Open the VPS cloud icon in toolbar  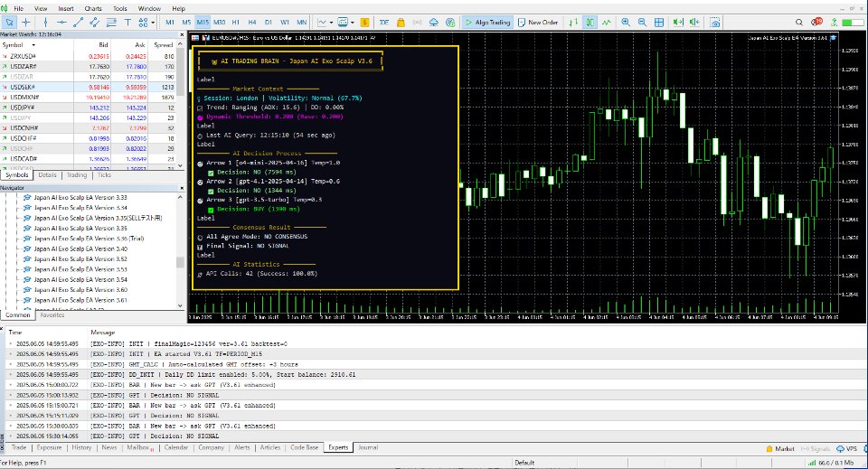click(x=434, y=22)
